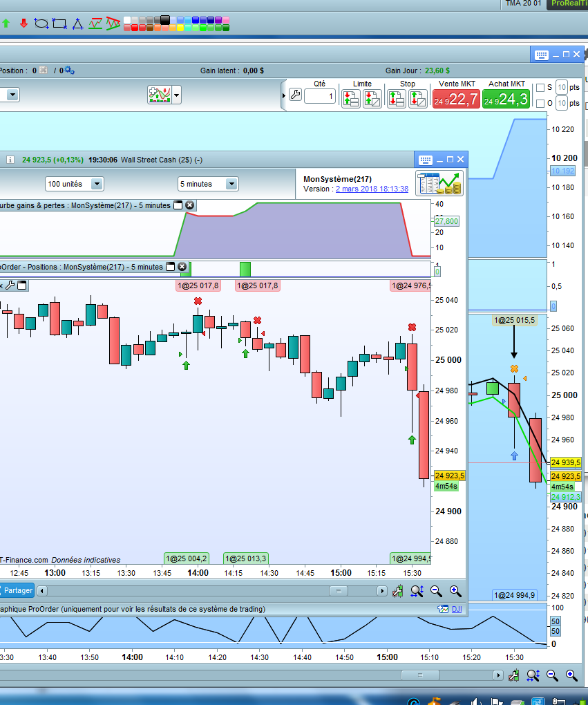Enable the O objective checkbox
The width and height of the screenshot is (588, 705).
tap(540, 104)
